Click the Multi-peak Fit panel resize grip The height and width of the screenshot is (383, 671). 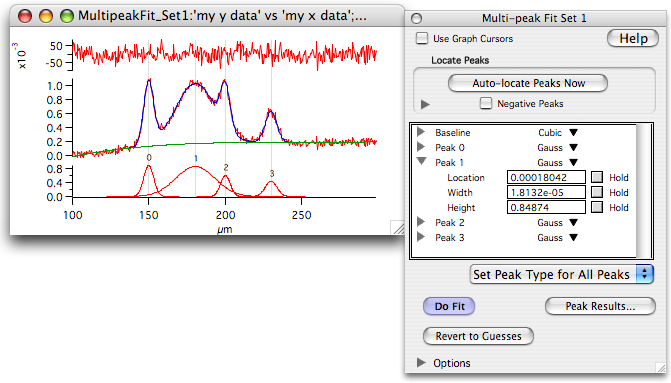661,368
